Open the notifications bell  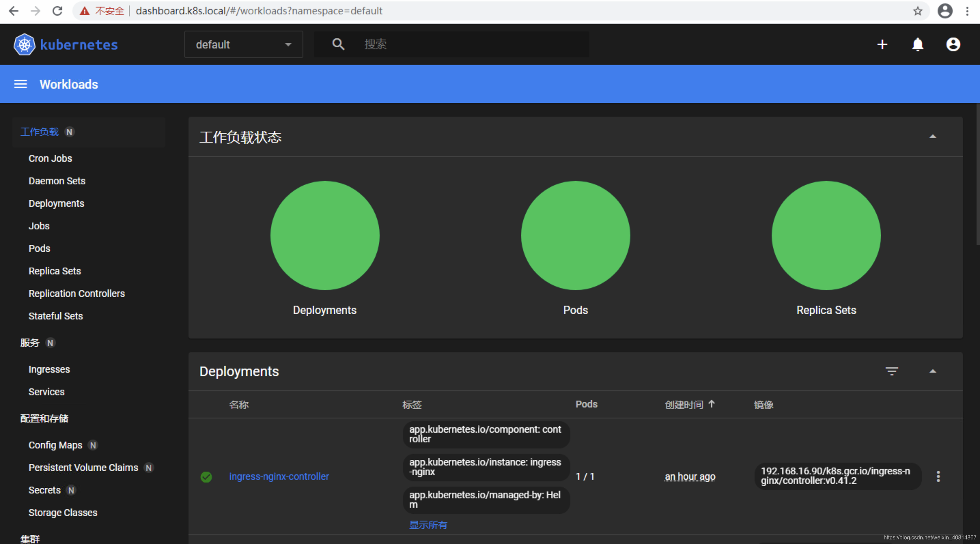(x=918, y=44)
